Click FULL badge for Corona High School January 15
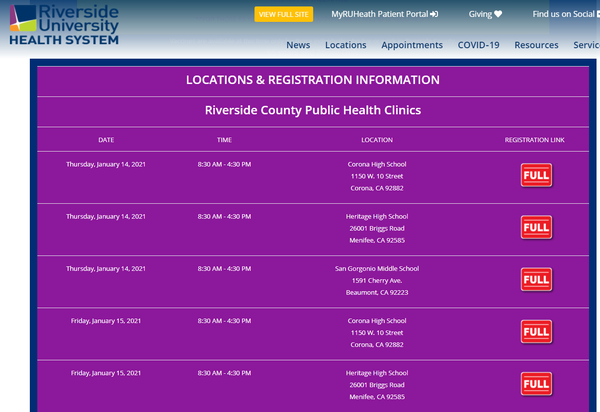Screen dimensions: 600x412 click(536, 332)
